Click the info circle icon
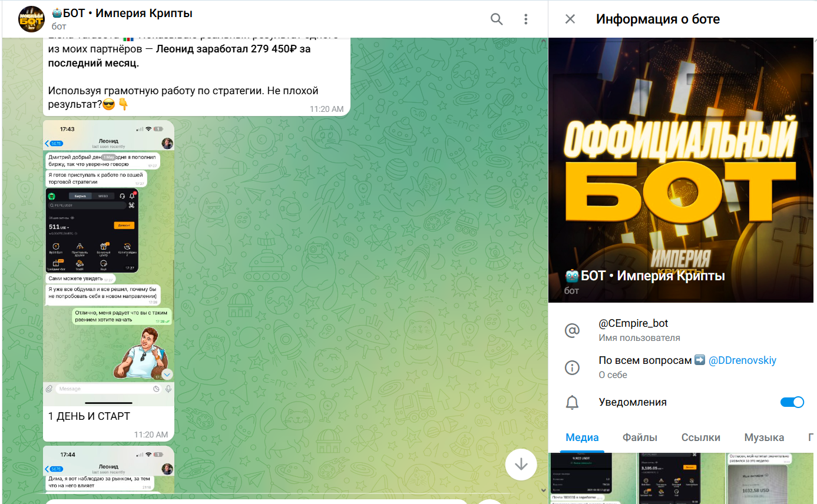The height and width of the screenshot is (504, 817). click(x=572, y=367)
